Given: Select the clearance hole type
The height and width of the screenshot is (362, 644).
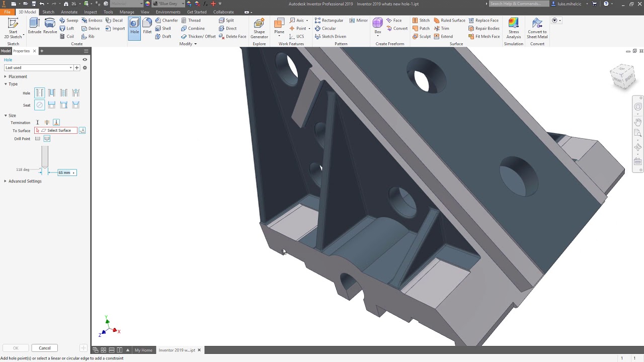Looking at the screenshot, I should pyautogui.click(x=52, y=93).
